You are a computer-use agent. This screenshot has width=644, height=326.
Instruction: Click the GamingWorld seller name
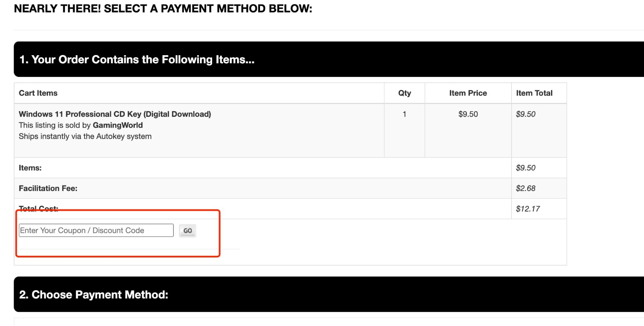tap(118, 125)
